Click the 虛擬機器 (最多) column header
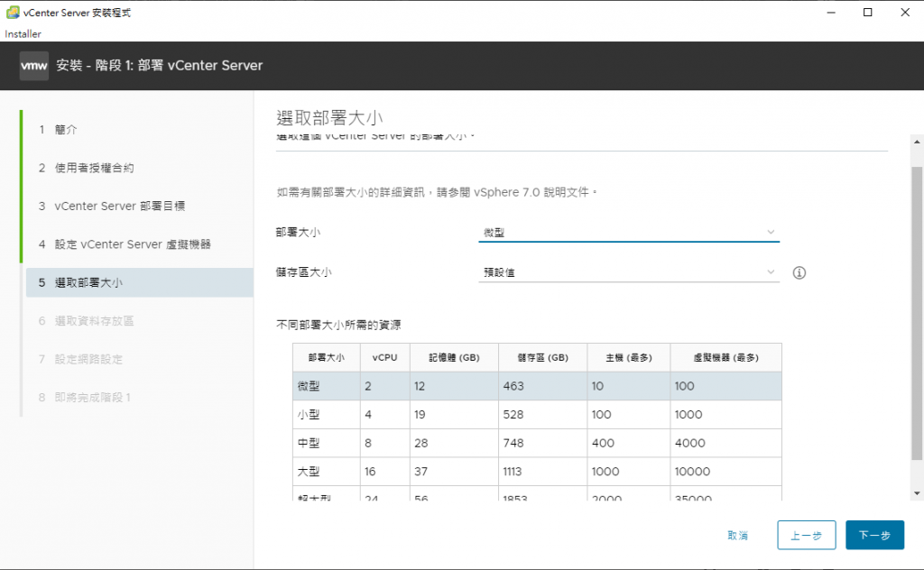Screen dimensions: 924x570 pos(726,357)
